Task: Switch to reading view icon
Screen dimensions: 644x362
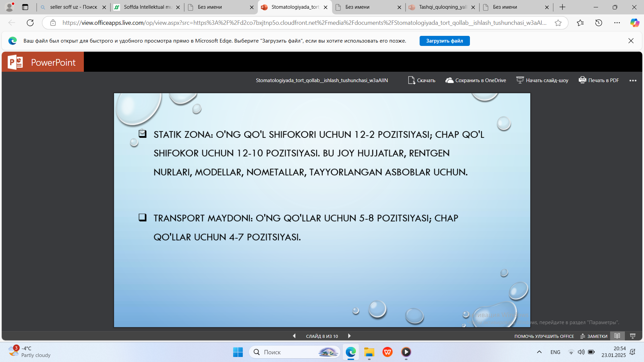Action: click(x=617, y=336)
